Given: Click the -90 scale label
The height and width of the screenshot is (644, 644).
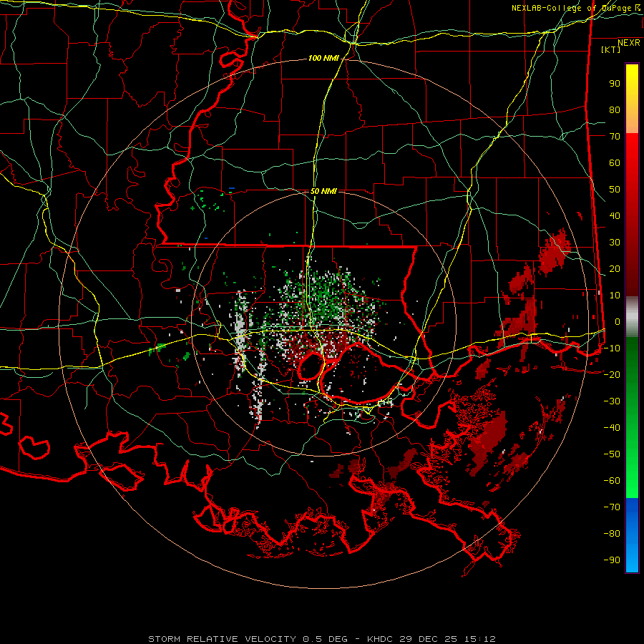Looking at the screenshot, I should (612, 560).
